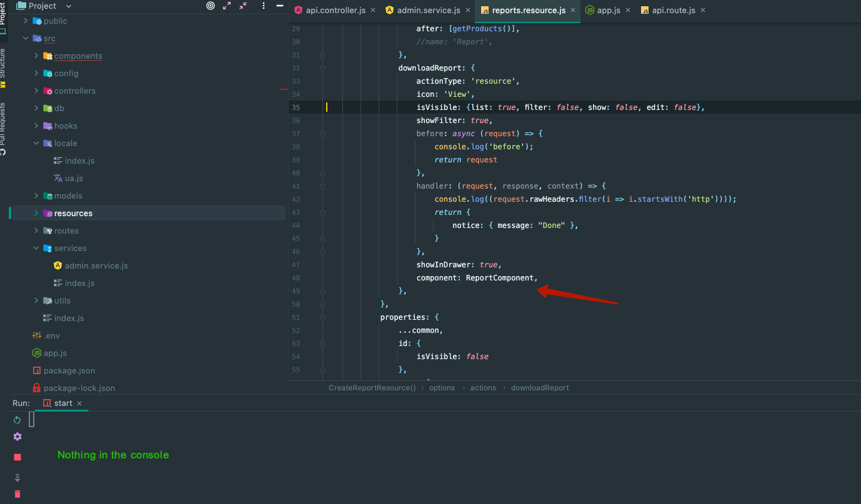861x504 pixels.
Task: Clear console with trash icon
Action: (17, 494)
